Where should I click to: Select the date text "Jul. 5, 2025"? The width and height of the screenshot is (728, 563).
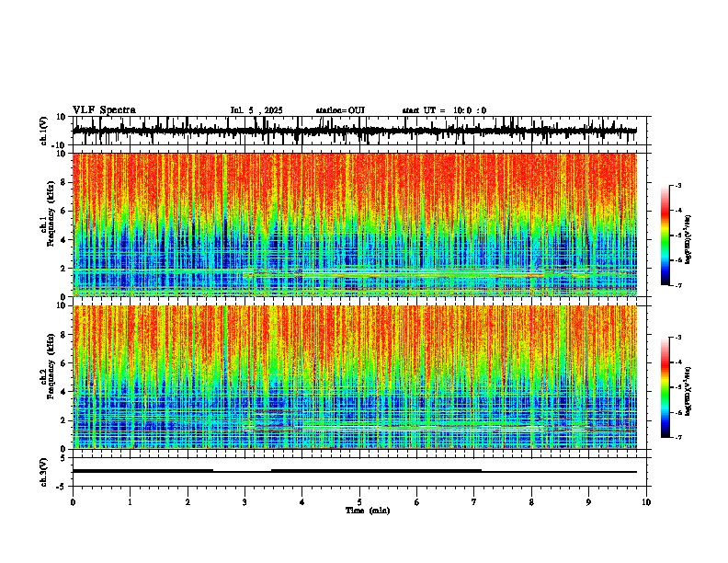[x=256, y=110]
